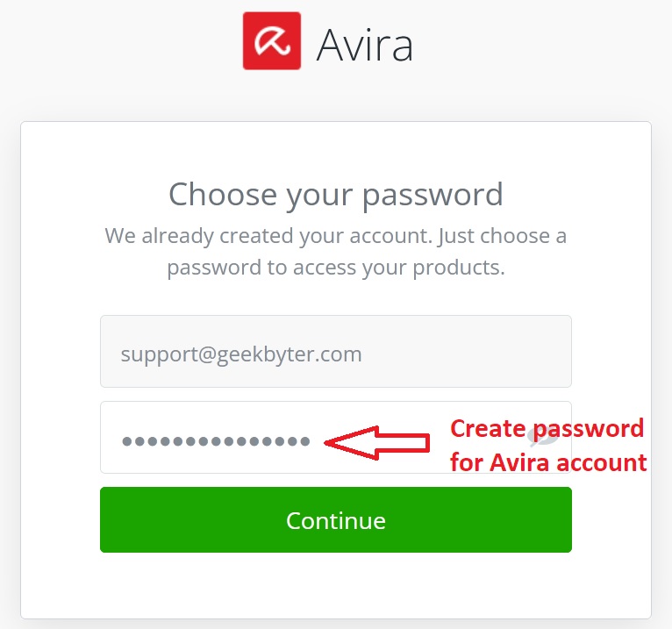Click the masked password dots
Image resolution: width=672 pixels, height=629 pixels.
(216, 441)
